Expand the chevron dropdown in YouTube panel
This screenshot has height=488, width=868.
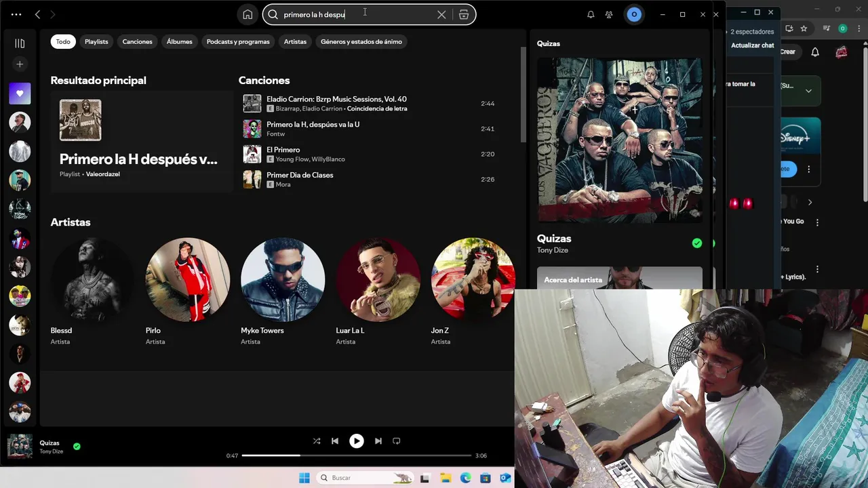(x=808, y=91)
